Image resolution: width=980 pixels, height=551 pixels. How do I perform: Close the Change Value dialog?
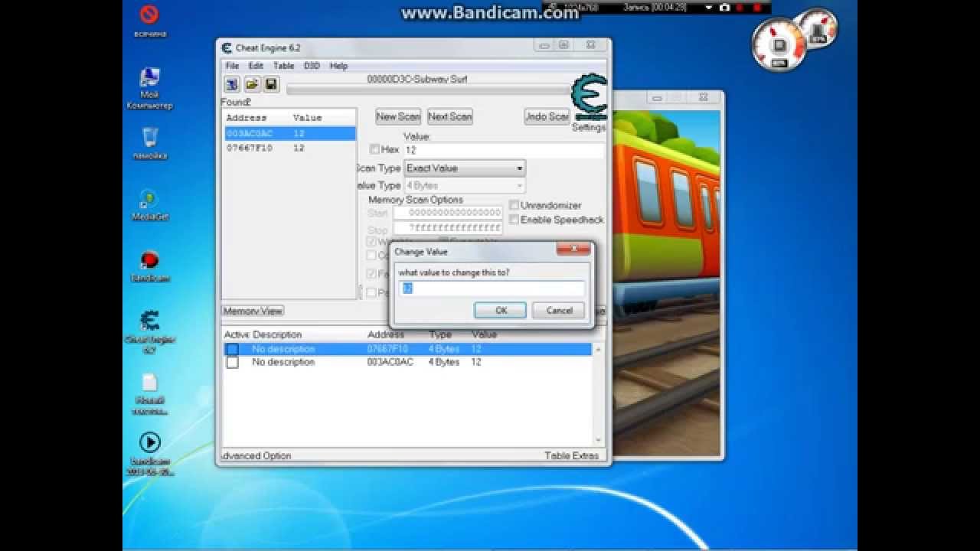pos(573,249)
